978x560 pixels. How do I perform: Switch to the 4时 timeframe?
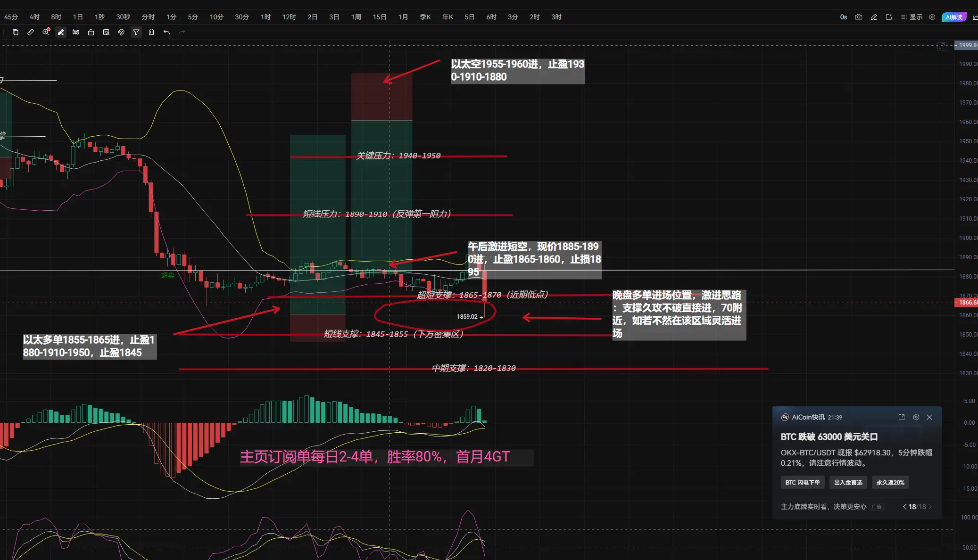coord(34,17)
